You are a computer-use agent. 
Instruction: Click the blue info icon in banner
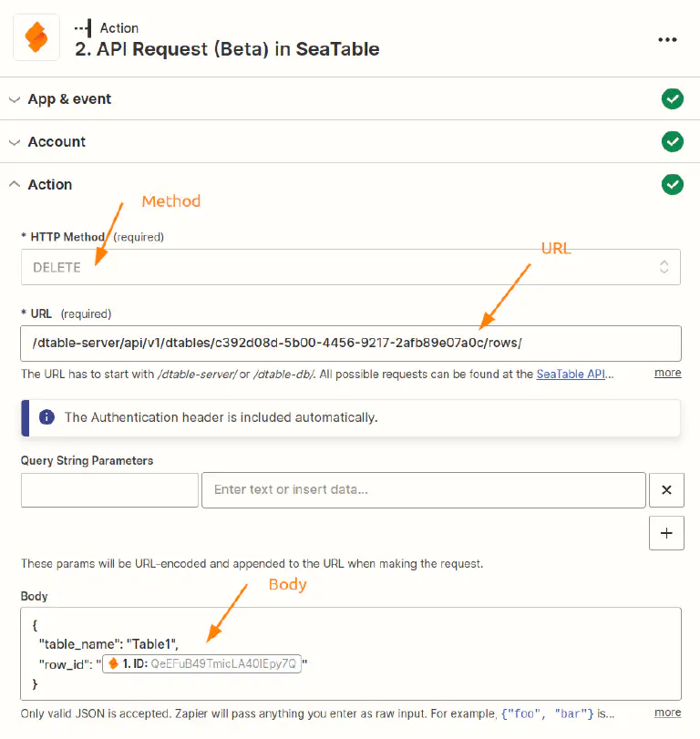coord(46,417)
